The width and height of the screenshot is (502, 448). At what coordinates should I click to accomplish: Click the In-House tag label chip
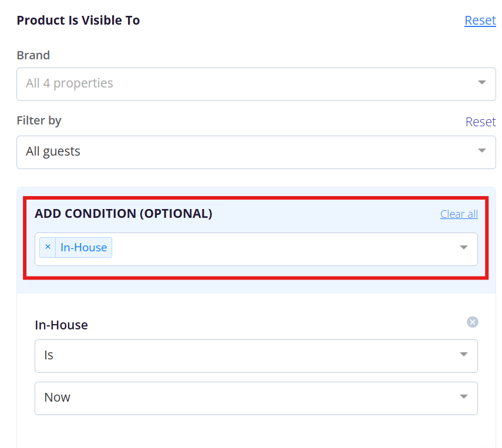point(84,248)
